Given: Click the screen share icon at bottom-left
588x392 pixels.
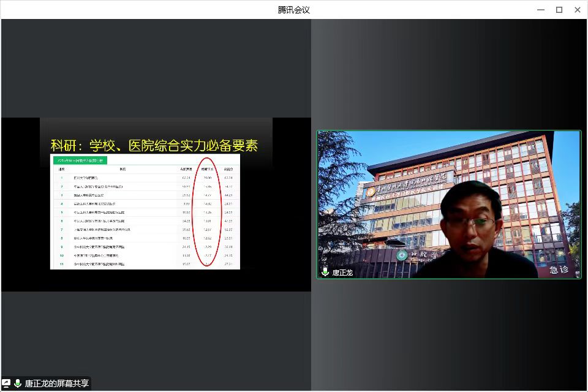Looking at the screenshot, I should pyautogui.click(x=7, y=383).
